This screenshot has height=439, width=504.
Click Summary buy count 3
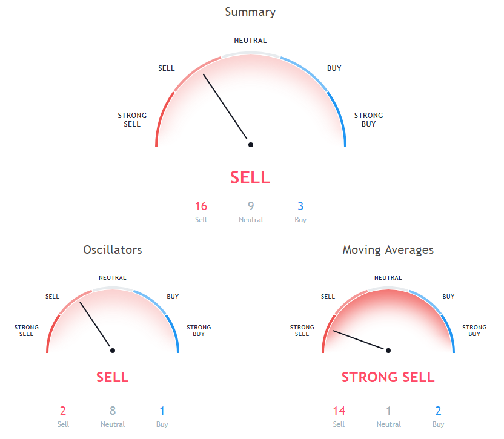coord(300,206)
